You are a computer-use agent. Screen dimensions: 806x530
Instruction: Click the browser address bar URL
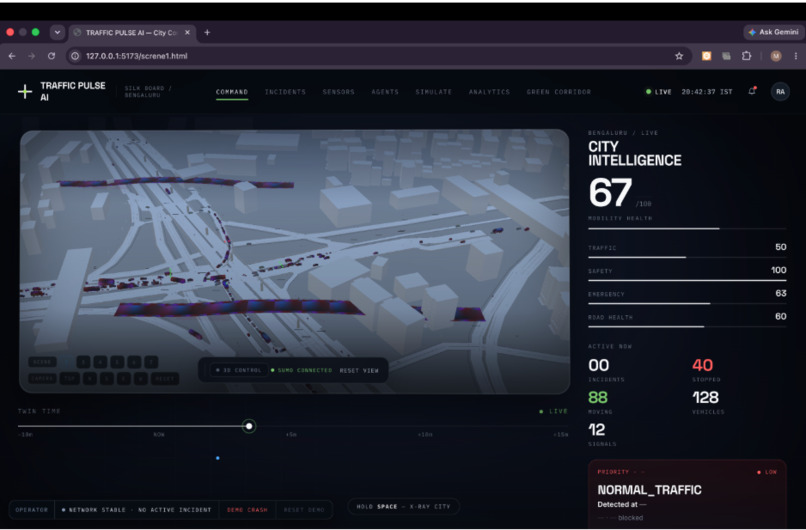pyautogui.click(x=137, y=56)
